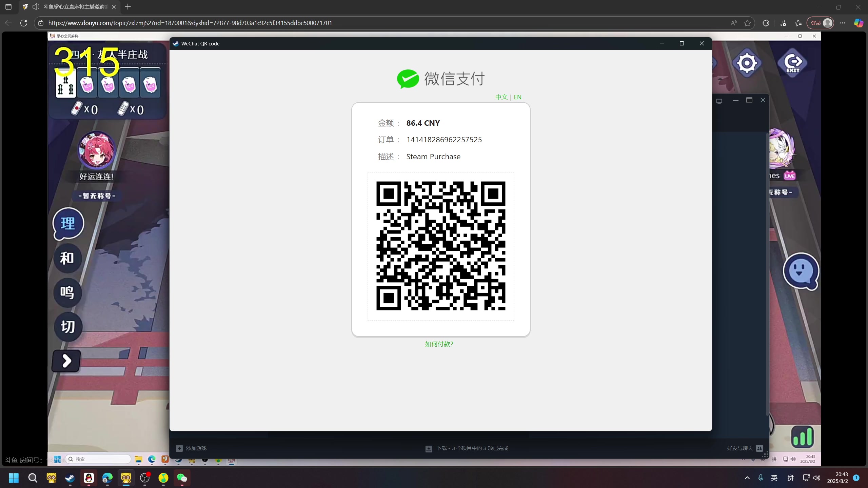
Task: Click 添加游戏 add game in Steam
Action: 191,448
